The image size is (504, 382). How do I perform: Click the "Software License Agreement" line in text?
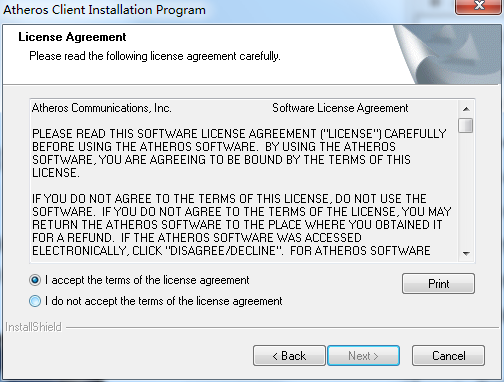point(340,108)
